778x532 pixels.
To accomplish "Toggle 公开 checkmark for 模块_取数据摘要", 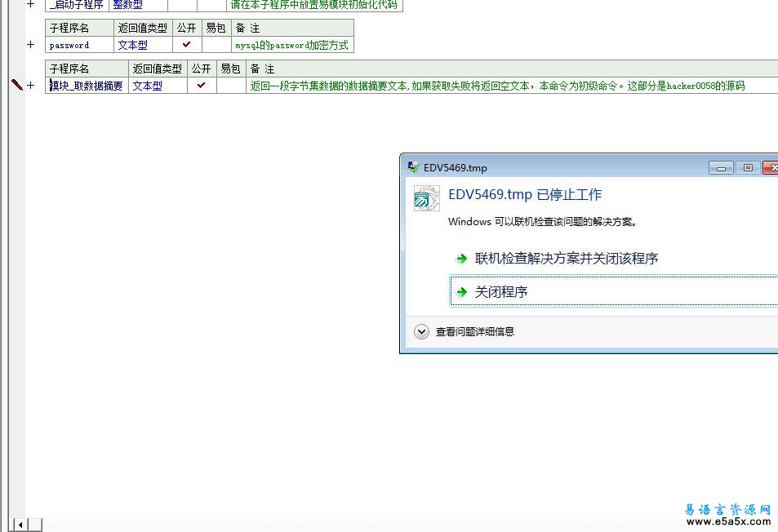I will 202,86.
